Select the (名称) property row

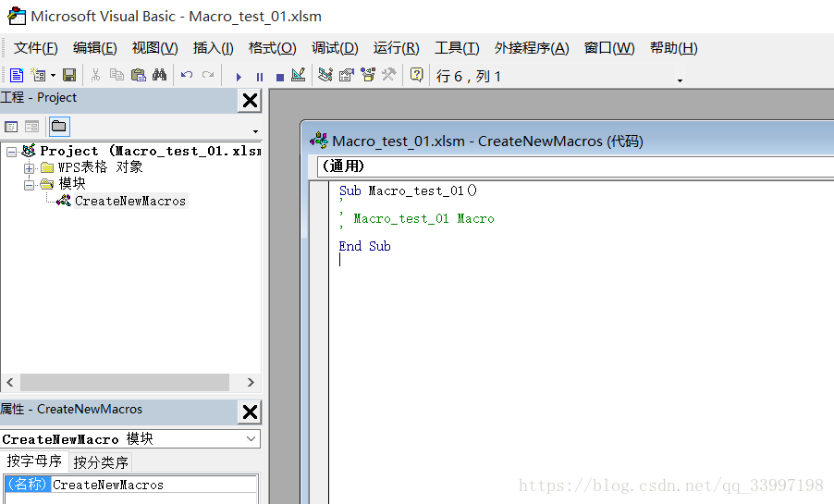[x=131, y=485]
